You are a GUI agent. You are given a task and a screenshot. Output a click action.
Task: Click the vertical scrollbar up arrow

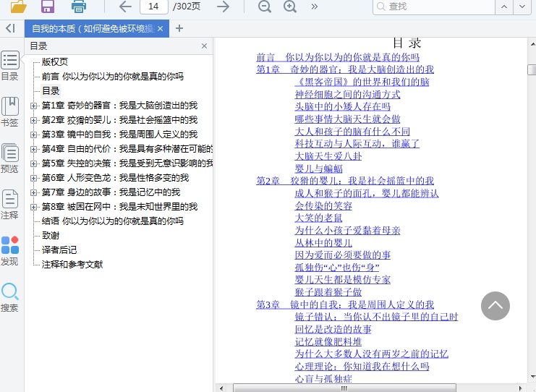[532, 43]
